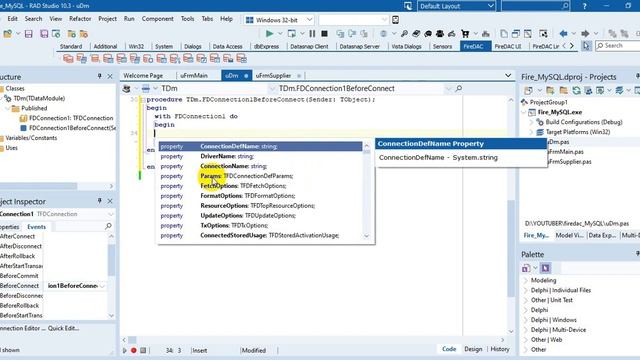
Task: Open the Component menu
Action: click(158, 19)
